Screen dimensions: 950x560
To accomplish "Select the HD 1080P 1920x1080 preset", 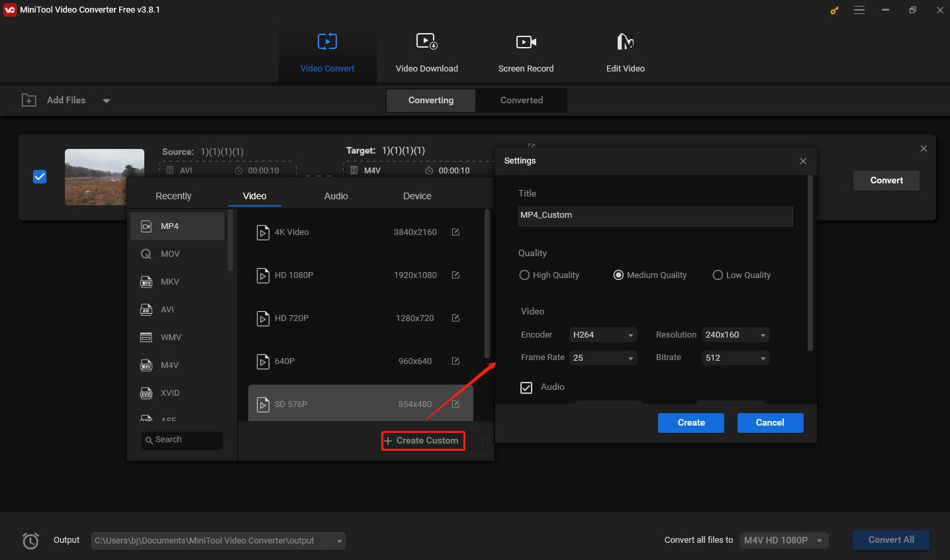I will coord(361,275).
